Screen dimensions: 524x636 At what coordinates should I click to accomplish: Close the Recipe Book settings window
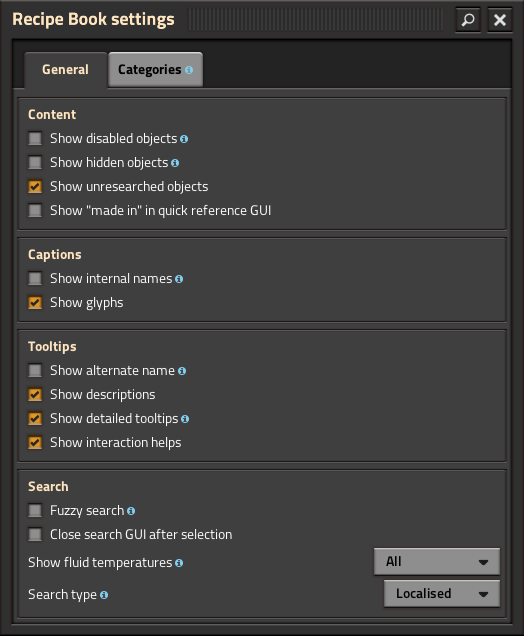tap(500, 19)
